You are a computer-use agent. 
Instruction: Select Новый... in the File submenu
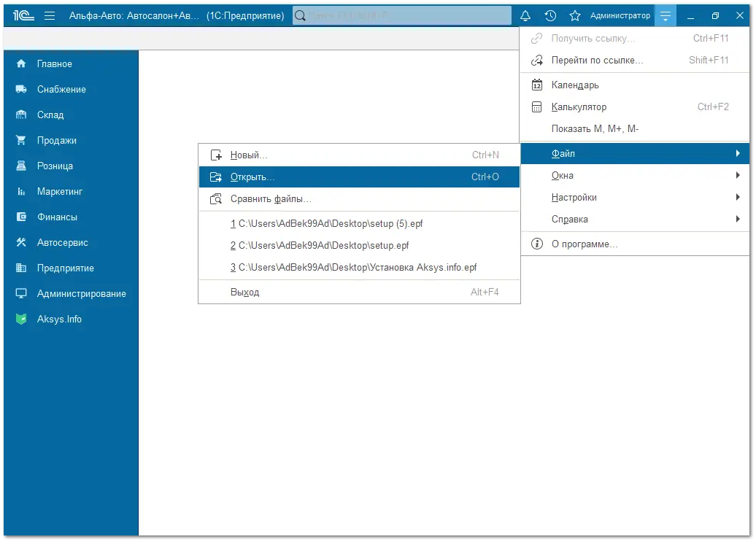point(359,155)
